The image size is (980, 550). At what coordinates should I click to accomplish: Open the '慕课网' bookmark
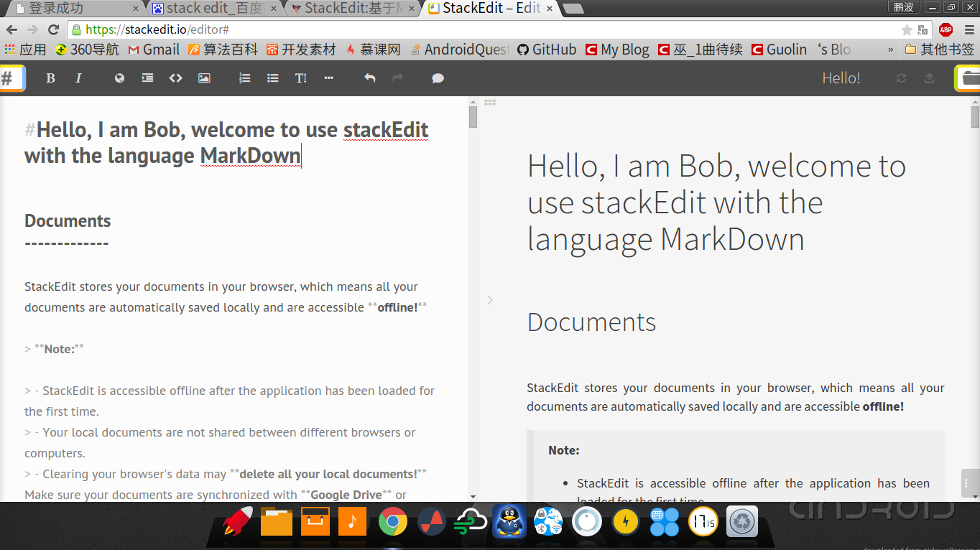373,50
